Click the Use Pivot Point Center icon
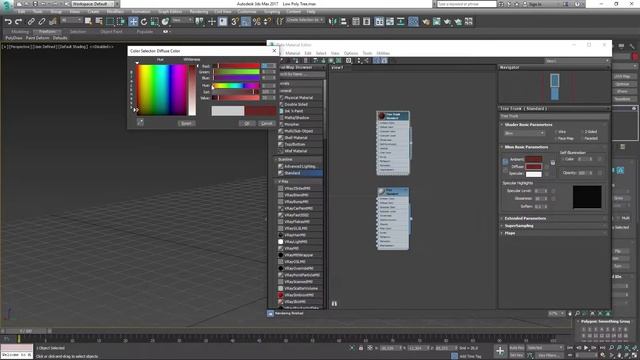This screenshot has width=640, height=360. click(199, 22)
